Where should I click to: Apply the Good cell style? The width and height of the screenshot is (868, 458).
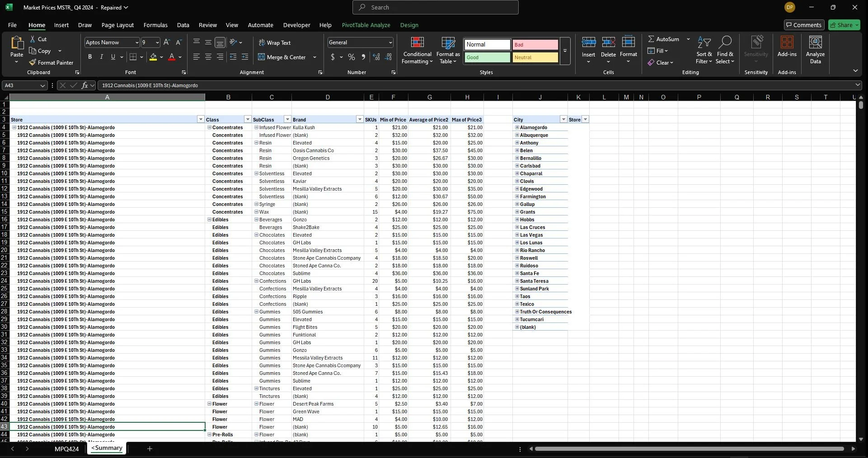[488, 57]
